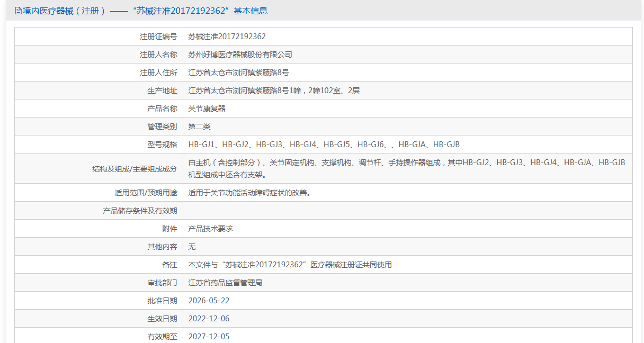The image size is (644, 343).
Task: Click the label 型号规格
Action: click(162, 145)
